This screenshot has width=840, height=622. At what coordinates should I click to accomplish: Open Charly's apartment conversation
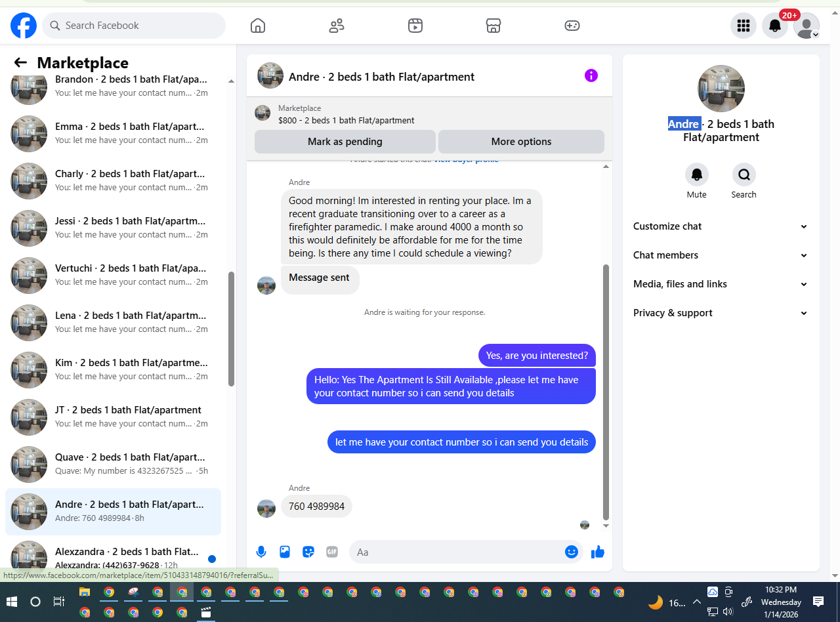tap(114, 181)
